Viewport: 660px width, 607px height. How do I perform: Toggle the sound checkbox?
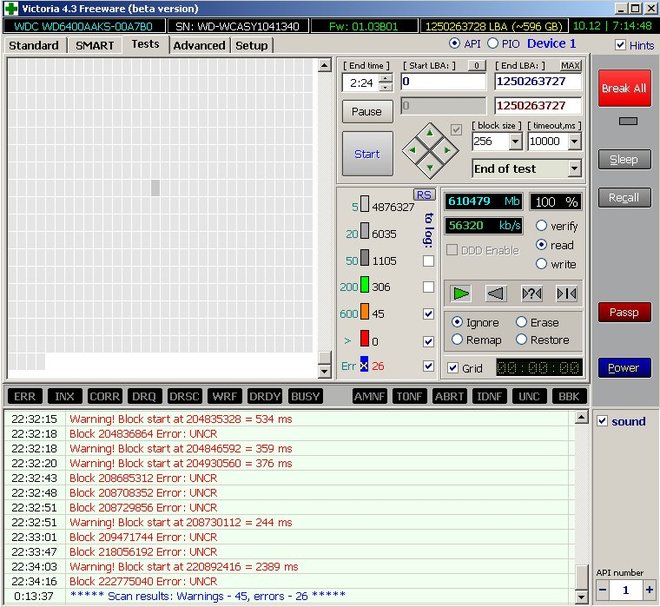coord(601,421)
